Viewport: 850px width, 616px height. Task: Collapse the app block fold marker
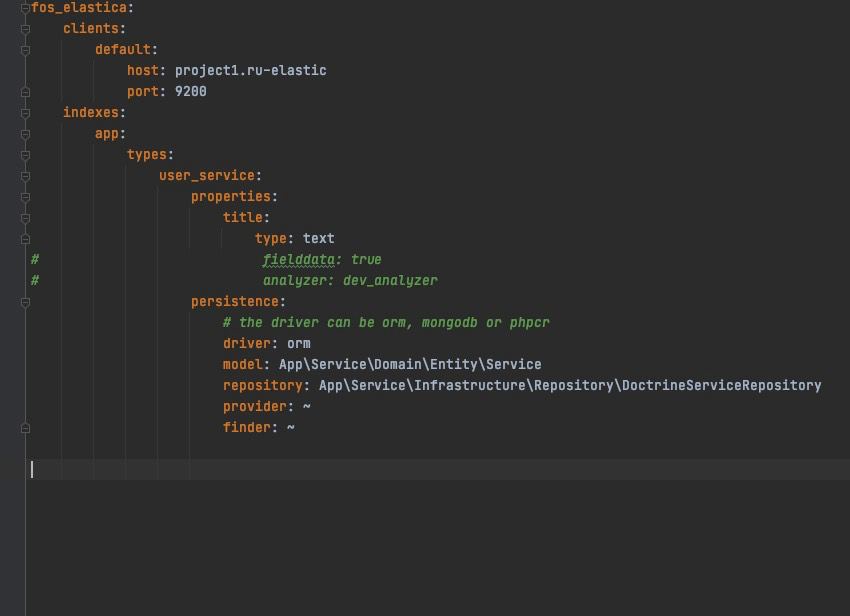pos(25,134)
